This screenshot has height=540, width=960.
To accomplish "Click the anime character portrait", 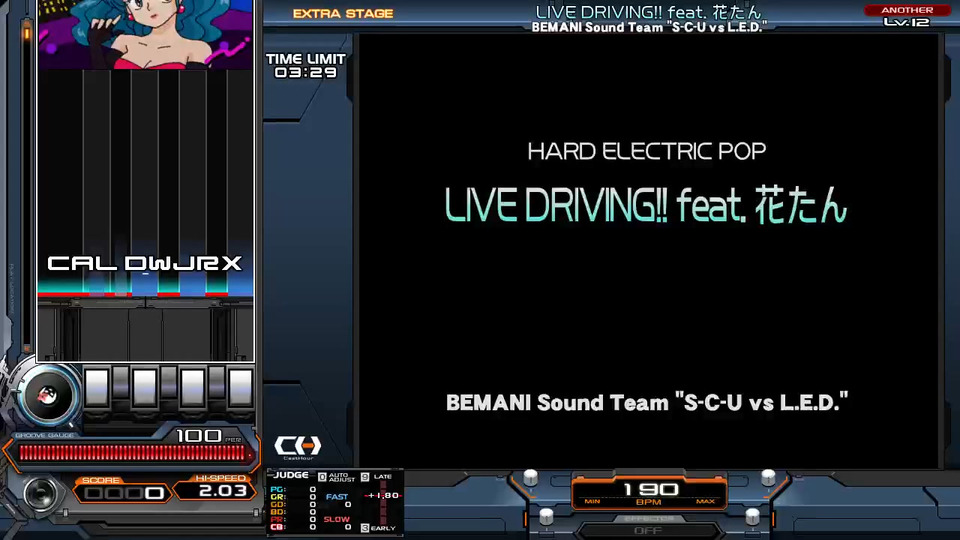I will [x=145, y=34].
